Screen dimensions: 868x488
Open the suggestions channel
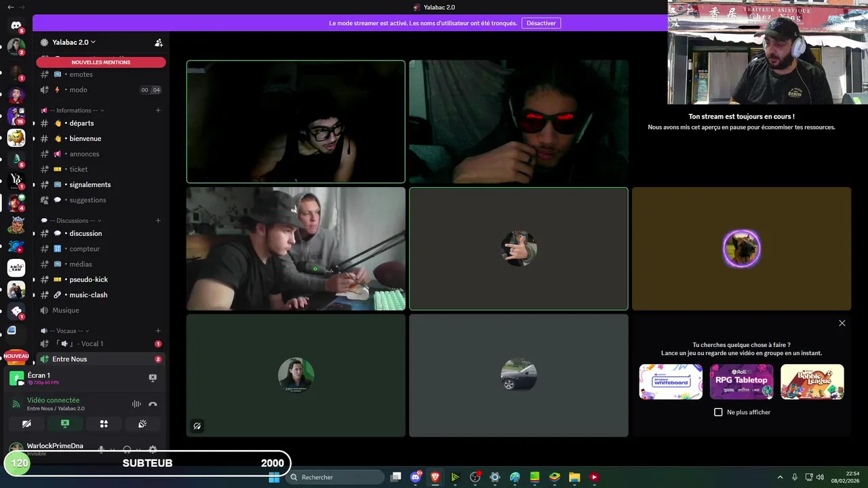[x=101, y=200]
